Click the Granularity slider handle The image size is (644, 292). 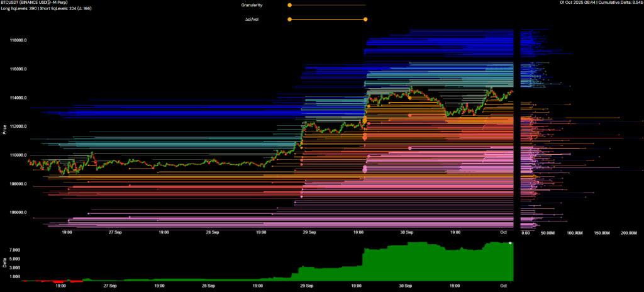pos(289,5)
